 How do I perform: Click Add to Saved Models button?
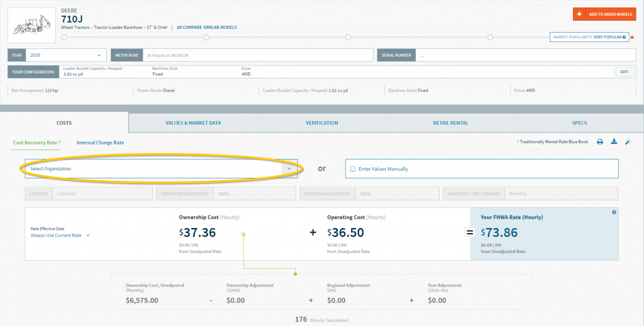coord(604,14)
